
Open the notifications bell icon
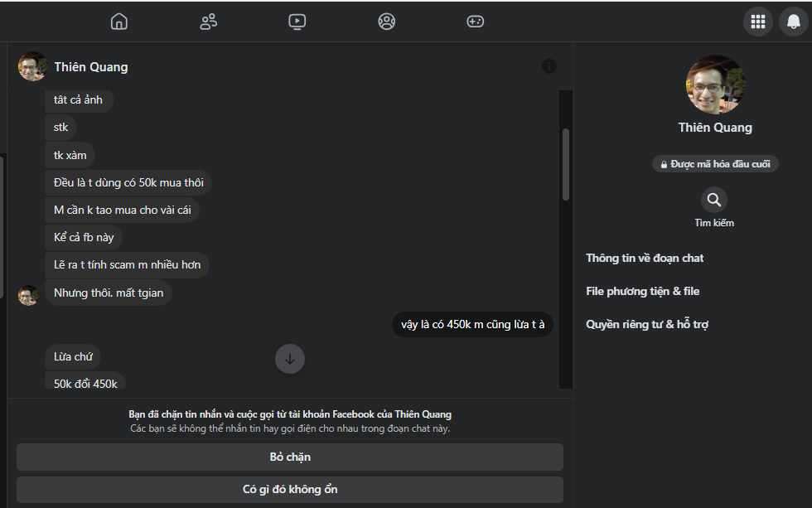[x=793, y=22]
